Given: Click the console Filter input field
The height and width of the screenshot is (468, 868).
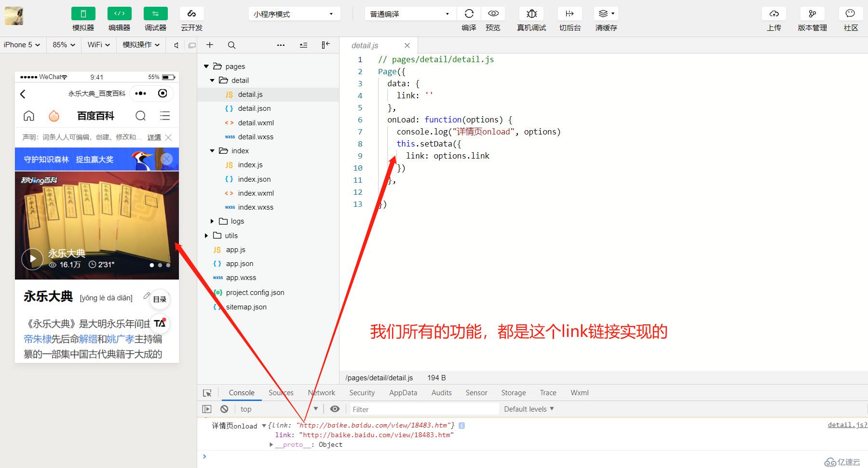Looking at the screenshot, I should (x=424, y=409).
